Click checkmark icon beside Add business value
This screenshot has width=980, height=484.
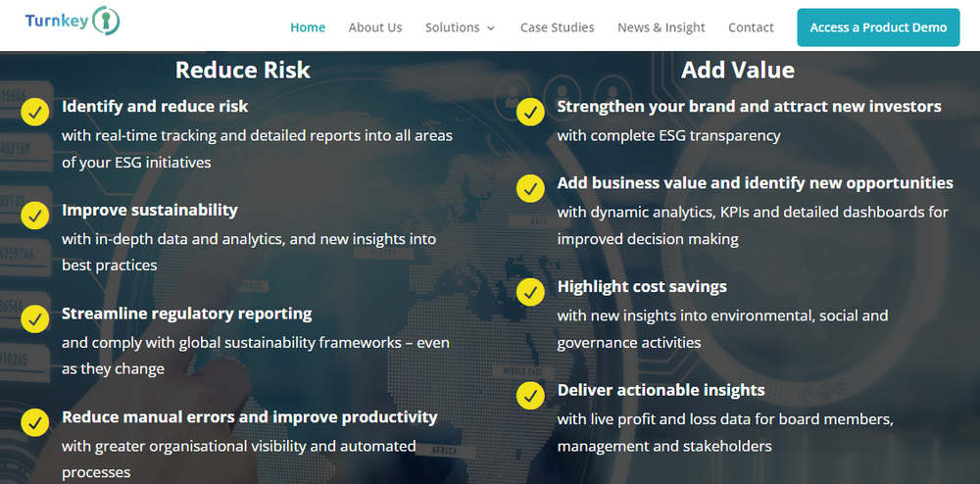(530, 189)
